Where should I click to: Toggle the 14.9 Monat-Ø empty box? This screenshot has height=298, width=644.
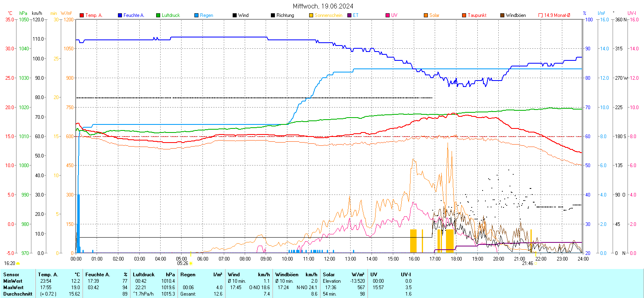[x=541, y=15]
